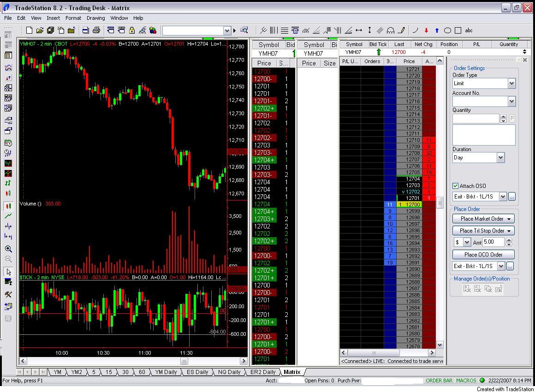Viewport: 535px width, 392px height.
Task: Click the symbol lookup magnifier icon
Action: 244,30
